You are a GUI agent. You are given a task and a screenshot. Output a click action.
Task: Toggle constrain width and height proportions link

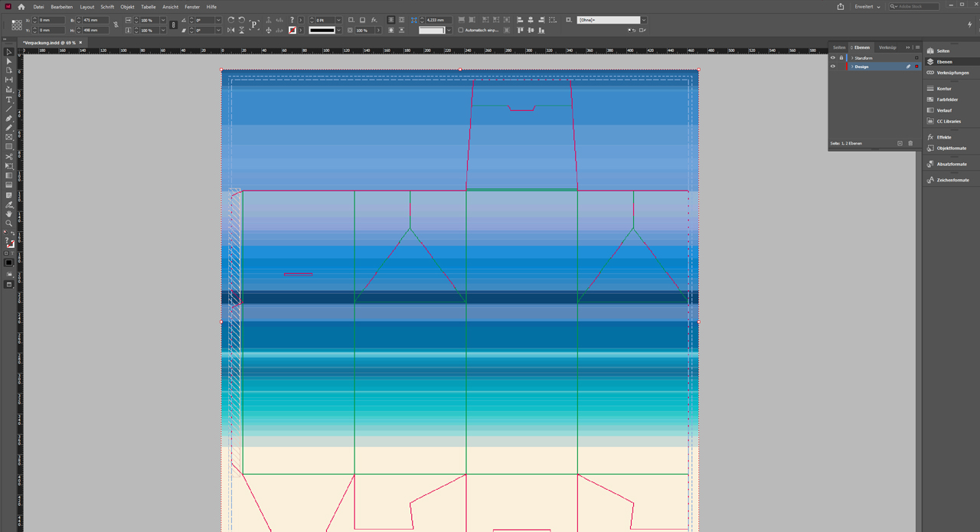116,24
